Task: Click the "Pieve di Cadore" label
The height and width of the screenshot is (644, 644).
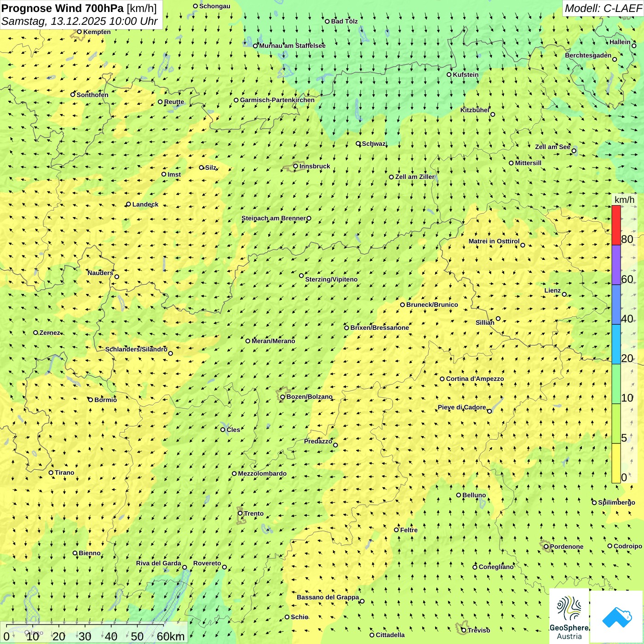Action: [462, 407]
